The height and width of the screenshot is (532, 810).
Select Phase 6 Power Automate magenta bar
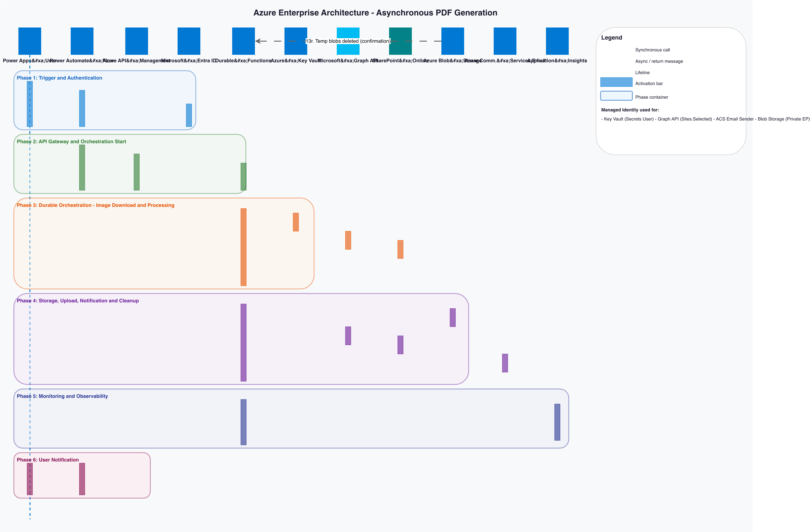click(x=82, y=479)
